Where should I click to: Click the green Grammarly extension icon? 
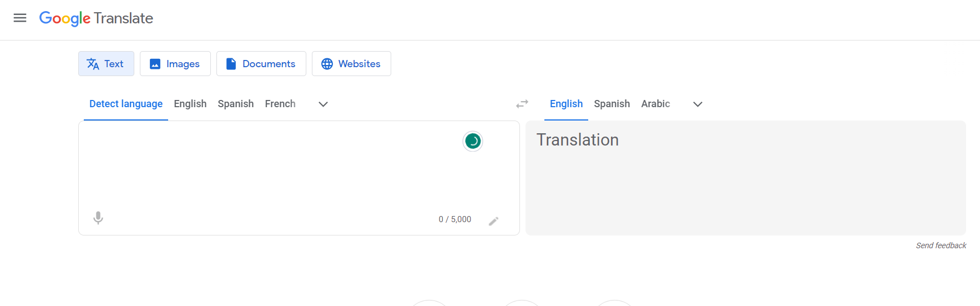point(473,141)
